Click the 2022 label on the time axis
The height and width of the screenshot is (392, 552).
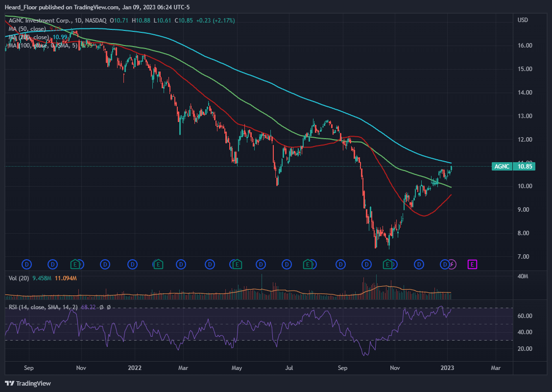pyautogui.click(x=135, y=367)
